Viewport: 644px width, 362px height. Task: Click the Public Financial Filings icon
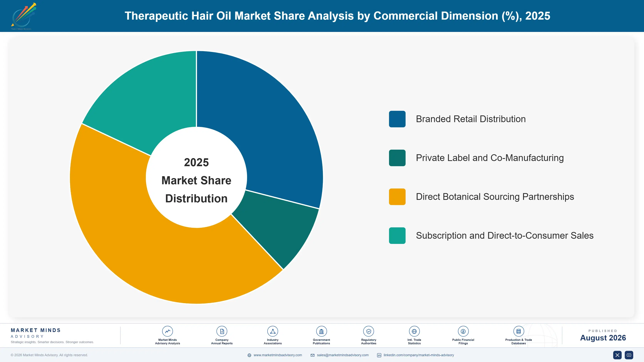click(463, 331)
